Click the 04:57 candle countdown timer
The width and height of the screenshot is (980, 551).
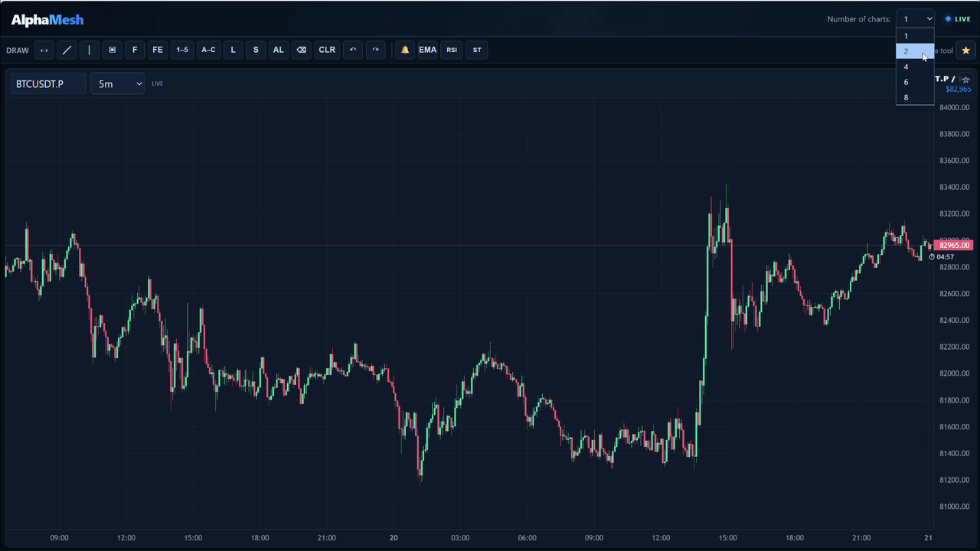tap(942, 257)
